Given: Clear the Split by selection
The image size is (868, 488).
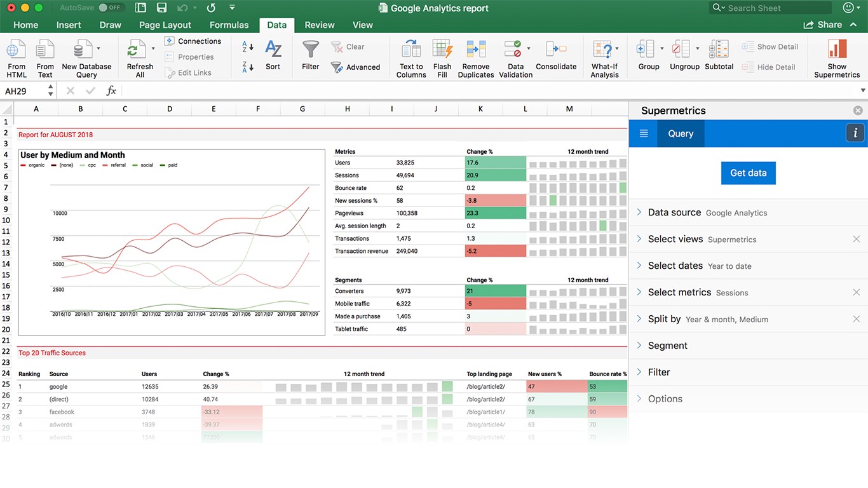Looking at the screenshot, I should click(857, 319).
